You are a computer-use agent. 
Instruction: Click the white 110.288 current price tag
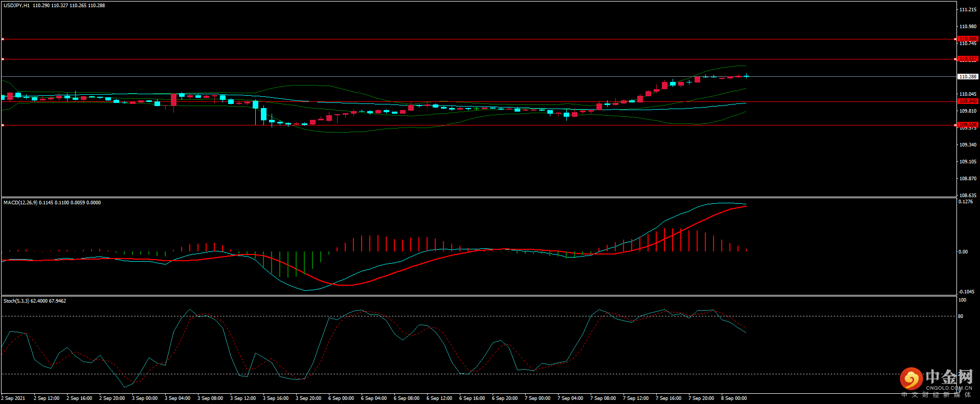[x=967, y=76]
